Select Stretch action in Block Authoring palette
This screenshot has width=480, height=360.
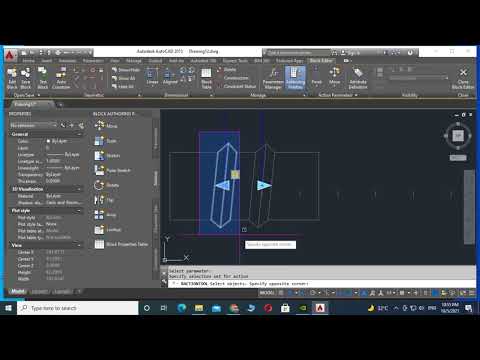point(107,156)
